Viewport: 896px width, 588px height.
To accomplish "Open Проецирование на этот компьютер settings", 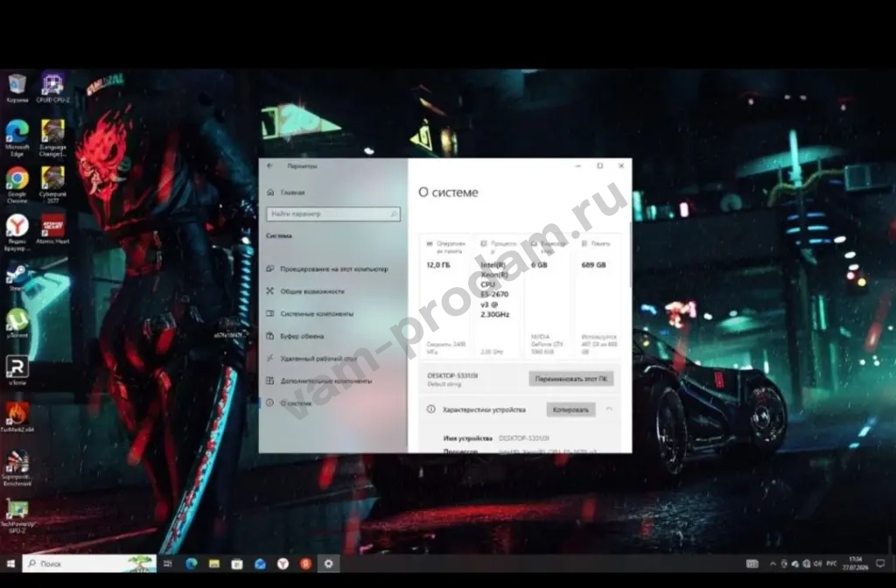I will (x=333, y=269).
